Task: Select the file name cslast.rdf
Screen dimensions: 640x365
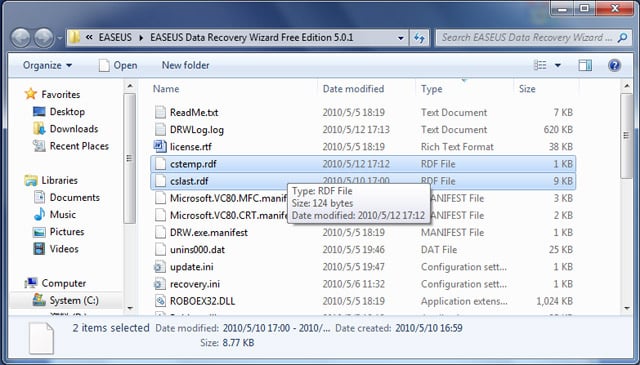Action: (x=189, y=181)
